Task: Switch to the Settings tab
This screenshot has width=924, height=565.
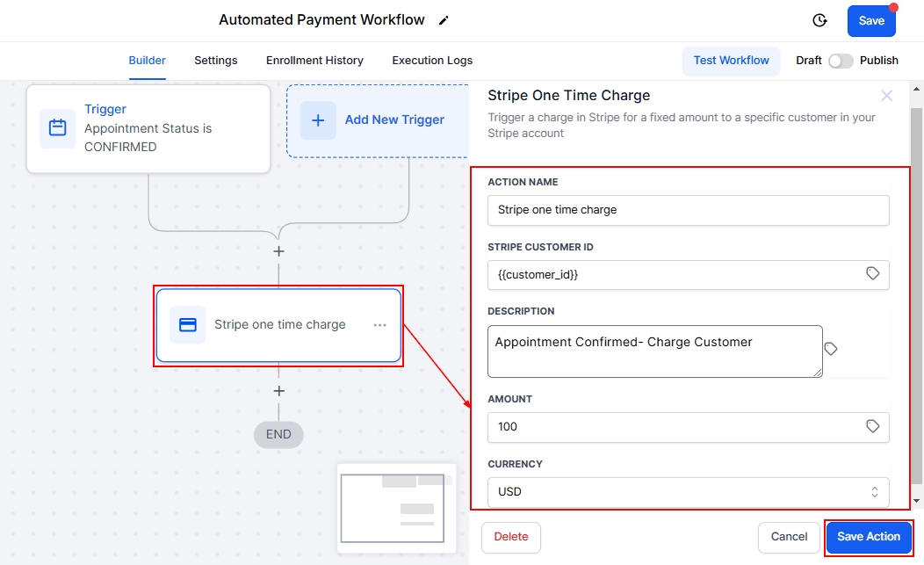Action: (x=216, y=61)
